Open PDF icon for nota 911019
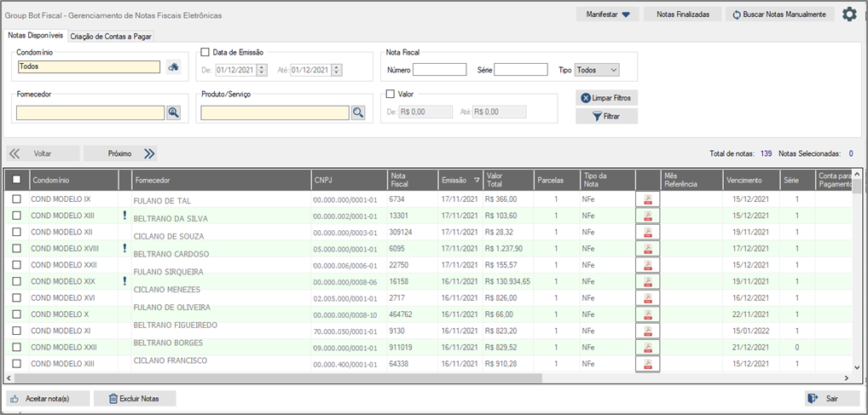Screen dimensions: 868x415 [x=648, y=348]
